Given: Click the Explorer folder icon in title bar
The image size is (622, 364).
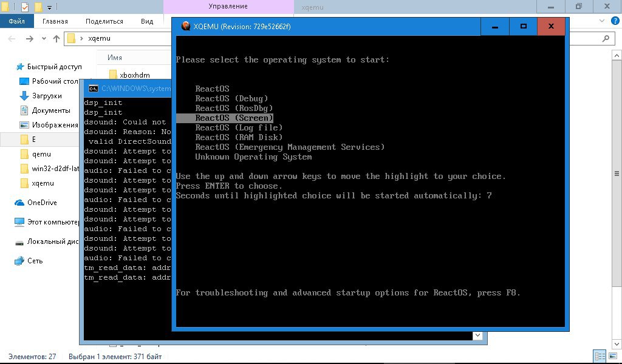Looking at the screenshot, I should (5, 7).
